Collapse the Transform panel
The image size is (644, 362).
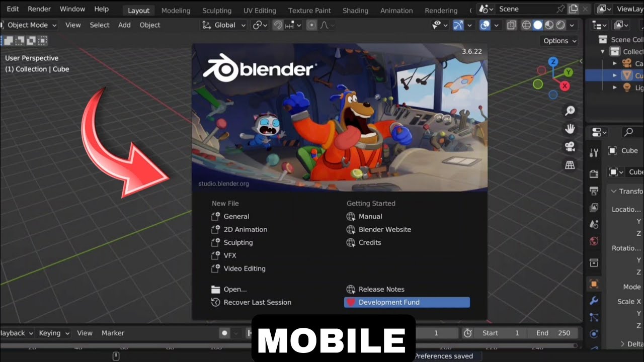tap(614, 191)
